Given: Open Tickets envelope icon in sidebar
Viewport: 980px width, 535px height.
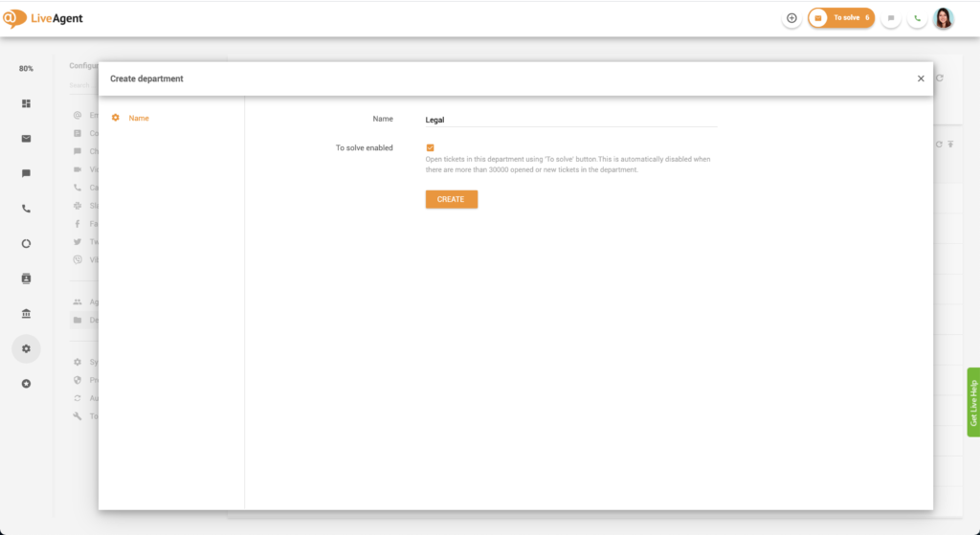Looking at the screenshot, I should pyautogui.click(x=26, y=139).
